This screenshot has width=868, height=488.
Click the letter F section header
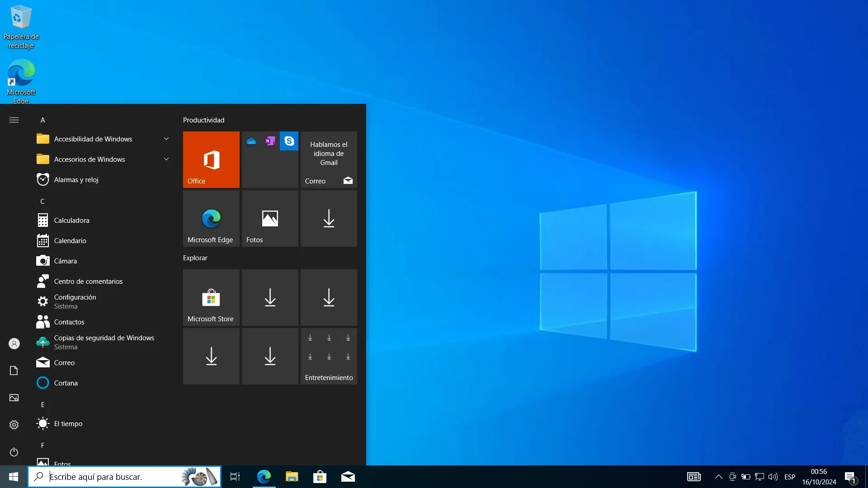click(43, 446)
